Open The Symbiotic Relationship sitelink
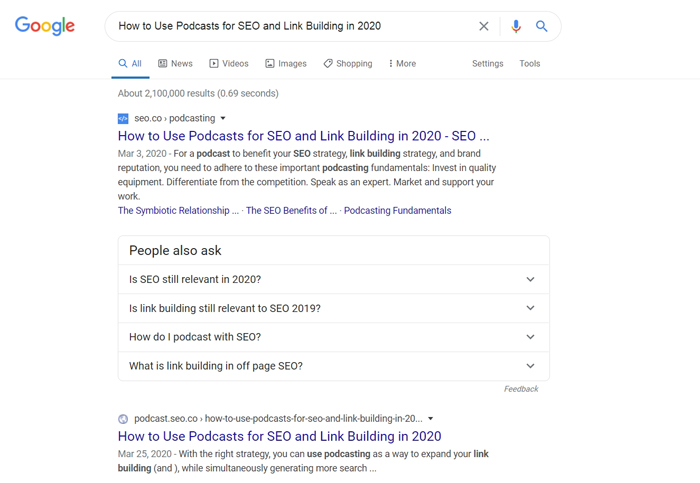Viewport: 700px width, 483px height. click(x=178, y=210)
